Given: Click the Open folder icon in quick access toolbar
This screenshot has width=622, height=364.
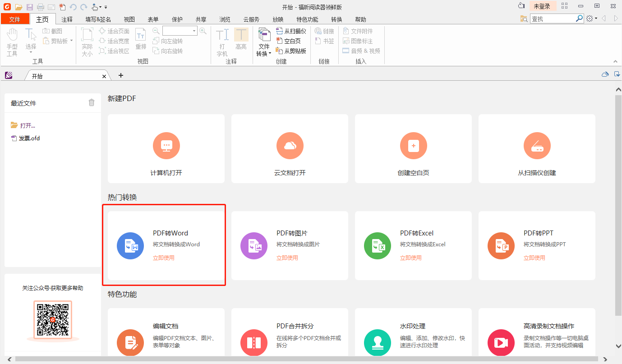Looking at the screenshot, I should point(18,7).
